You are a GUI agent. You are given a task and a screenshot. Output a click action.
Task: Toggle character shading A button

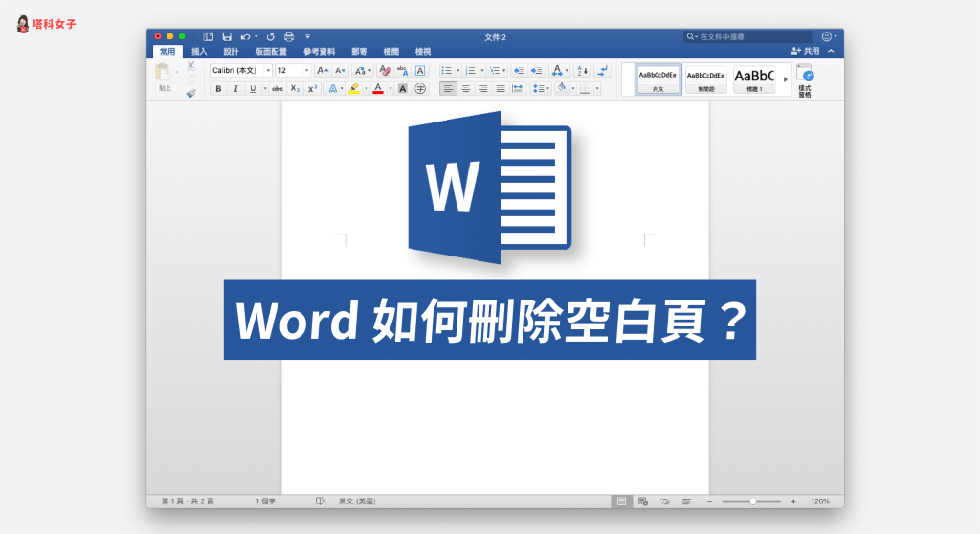403,89
